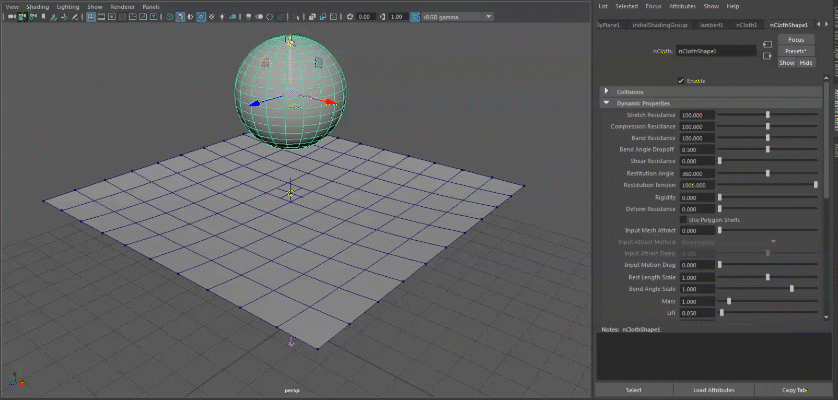Image resolution: width=838 pixels, height=400 pixels.
Task: Click the Use All Lights bulb icon
Action: click(222, 17)
